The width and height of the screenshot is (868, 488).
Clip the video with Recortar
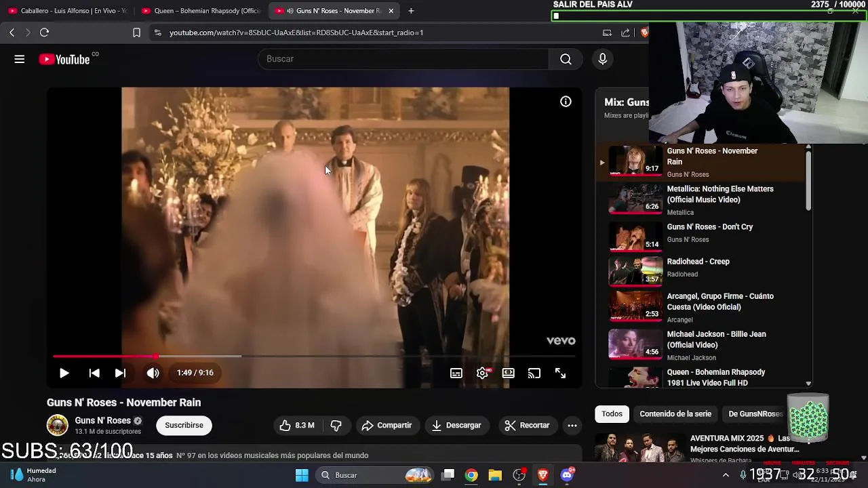click(x=527, y=425)
